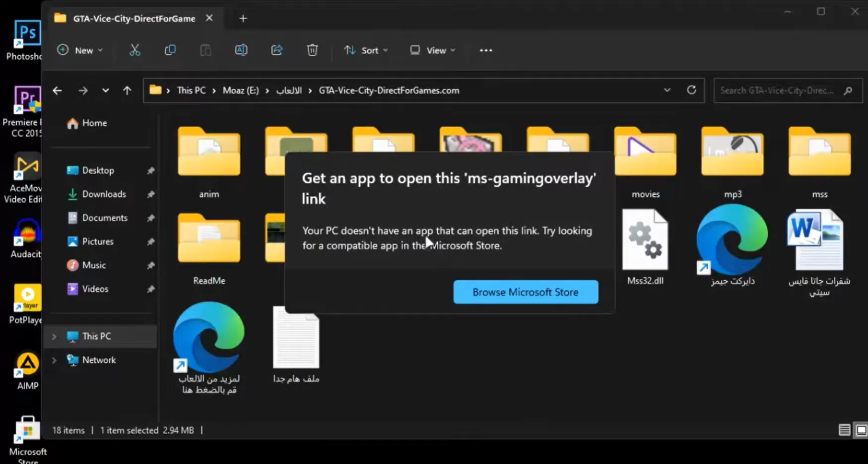Open the Sort options dropdown
The image size is (868, 464).
(x=366, y=50)
